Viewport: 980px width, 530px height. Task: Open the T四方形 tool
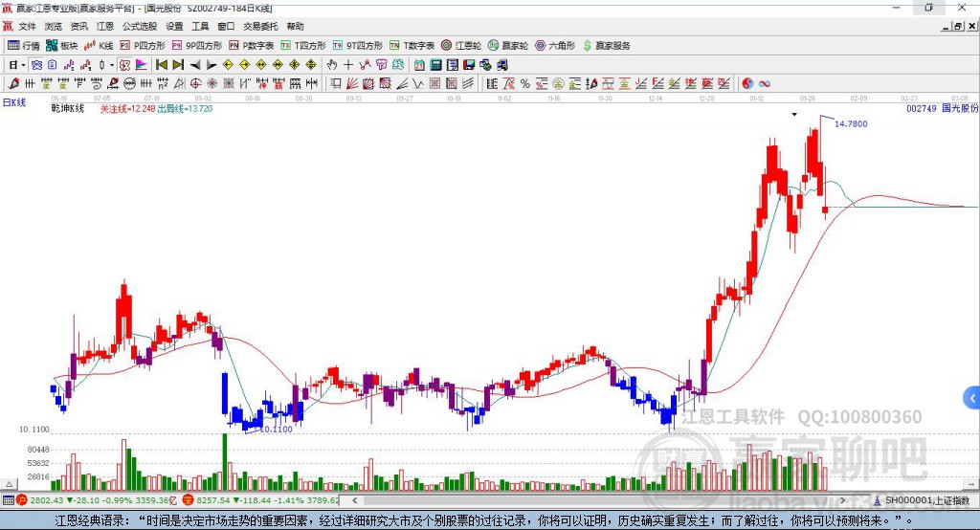(x=303, y=46)
